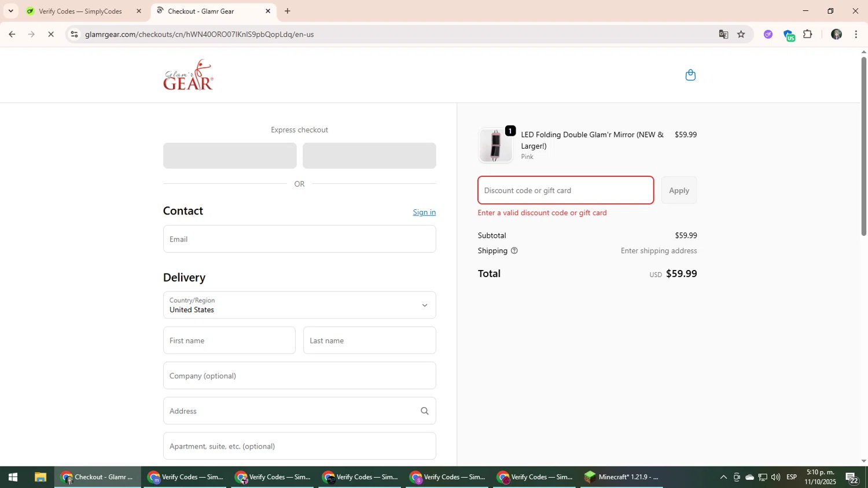Open the browser Extensions puzzle icon
The image size is (868, 488).
pyautogui.click(x=808, y=34)
